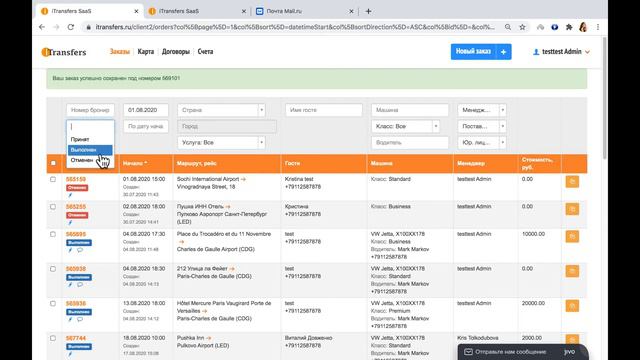Open the Юр. лиц... filter dropdown
The image size is (640, 360).
coord(482,142)
